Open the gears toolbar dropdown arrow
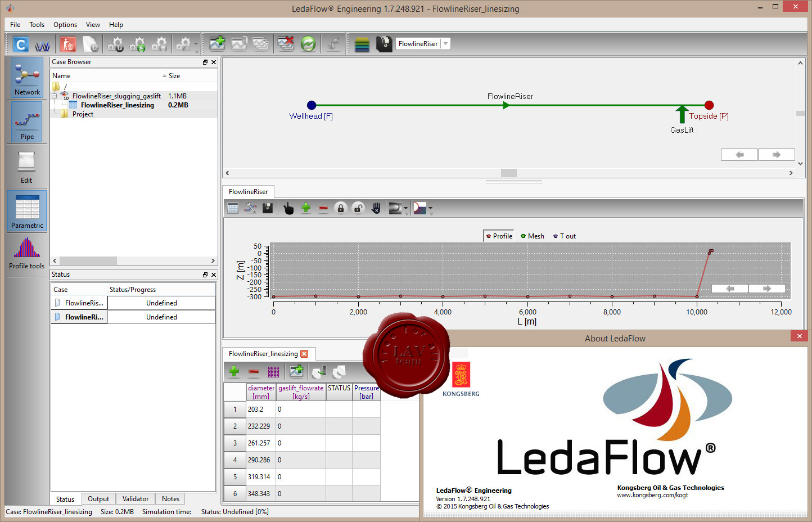This screenshot has width=812, height=522. 196,44
